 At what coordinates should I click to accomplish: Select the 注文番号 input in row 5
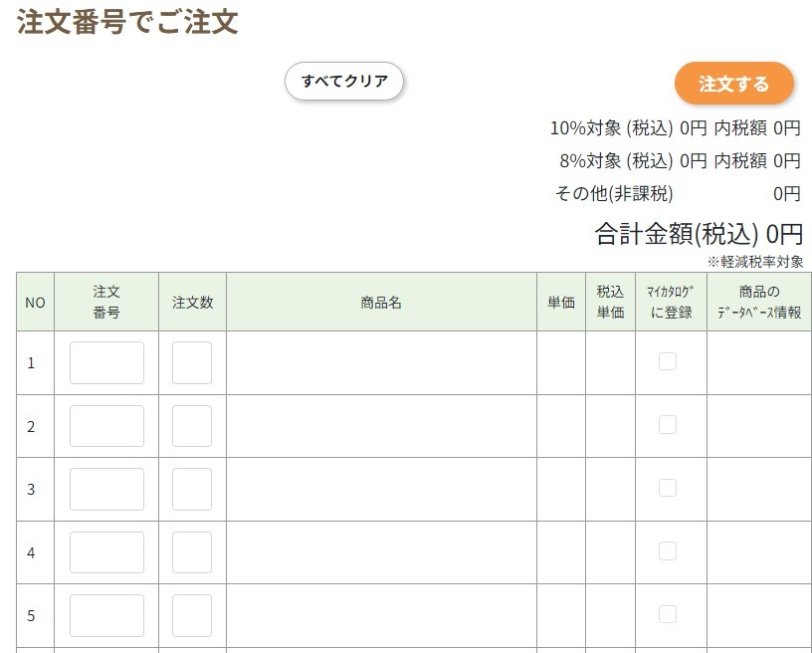click(106, 616)
